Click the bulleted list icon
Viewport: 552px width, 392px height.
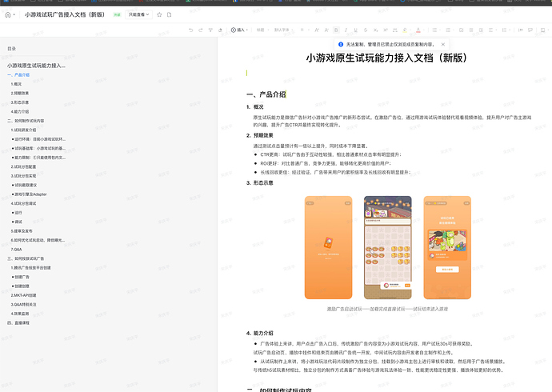[434, 30]
